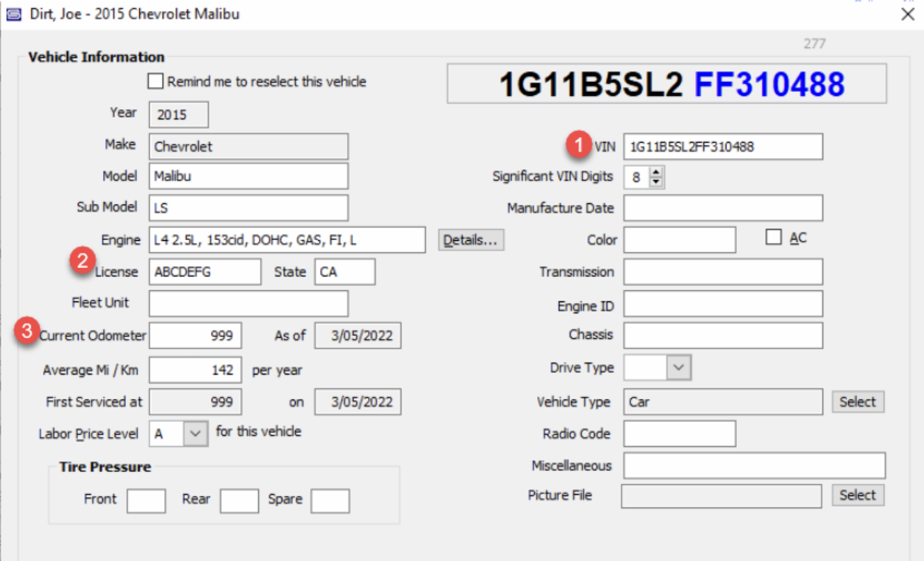This screenshot has width=924, height=561.
Task: Click the Rear tire pressure field
Action: (x=239, y=500)
